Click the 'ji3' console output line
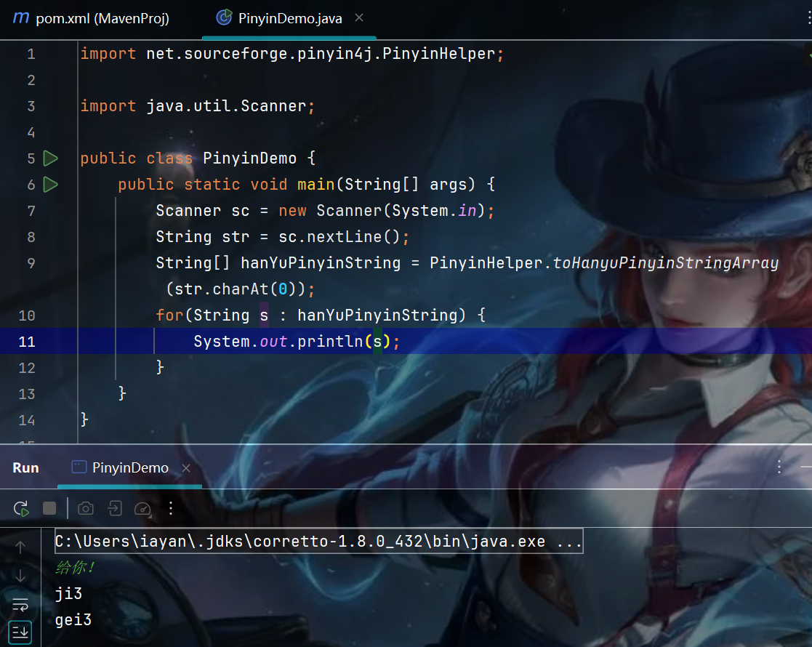 69,594
